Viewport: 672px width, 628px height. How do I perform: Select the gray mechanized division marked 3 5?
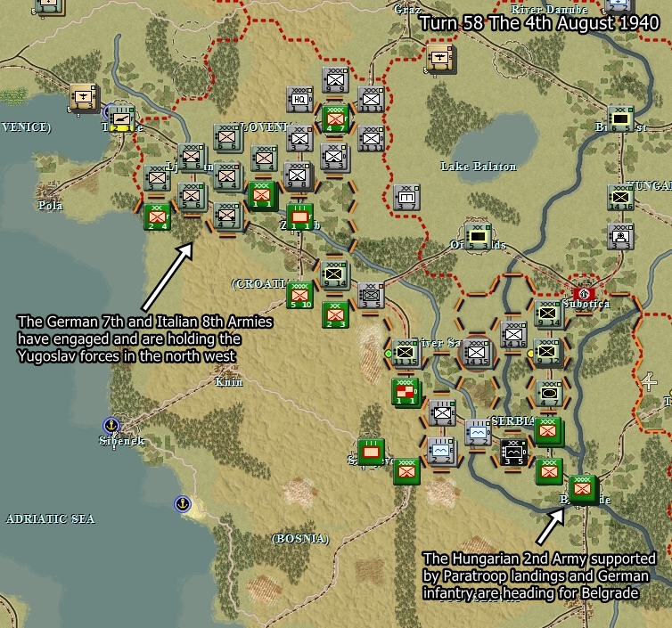click(x=371, y=295)
